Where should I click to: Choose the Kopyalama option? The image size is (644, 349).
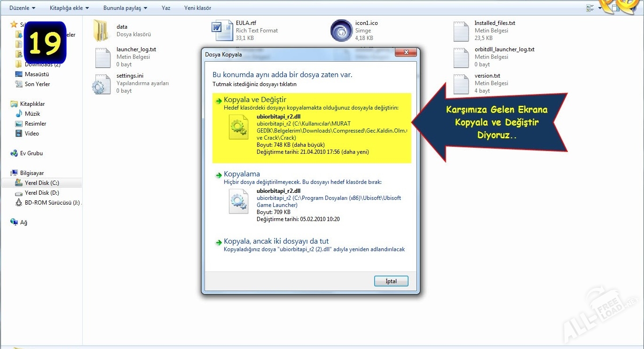242,174
